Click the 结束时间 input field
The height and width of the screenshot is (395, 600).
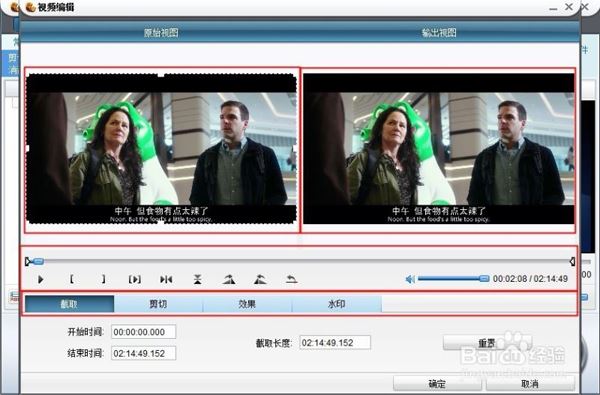(x=143, y=353)
